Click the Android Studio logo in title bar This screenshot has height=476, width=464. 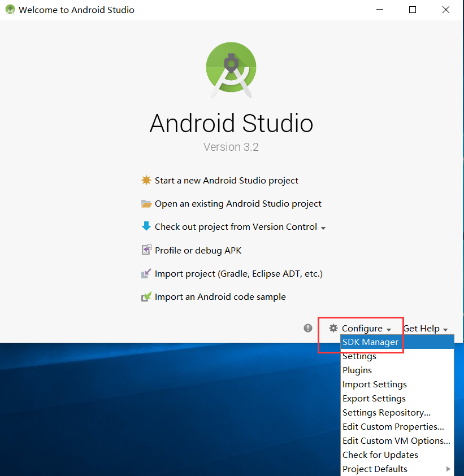(10, 10)
